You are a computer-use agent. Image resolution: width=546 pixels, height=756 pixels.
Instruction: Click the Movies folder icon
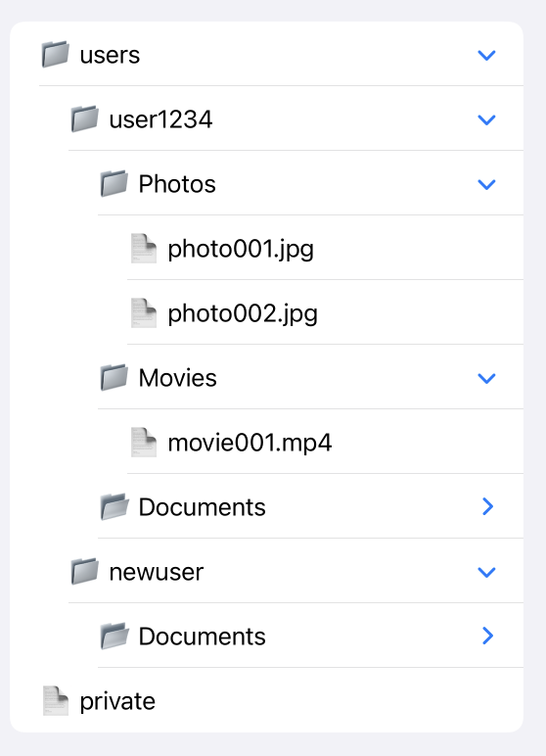coord(114,377)
